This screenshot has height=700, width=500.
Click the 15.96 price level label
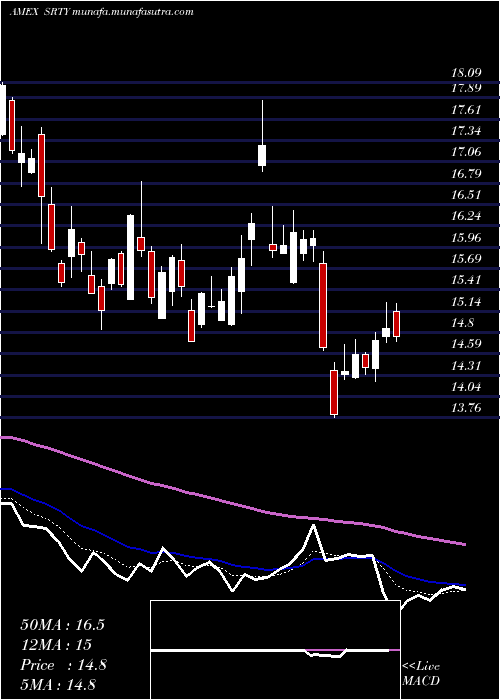coord(467,238)
